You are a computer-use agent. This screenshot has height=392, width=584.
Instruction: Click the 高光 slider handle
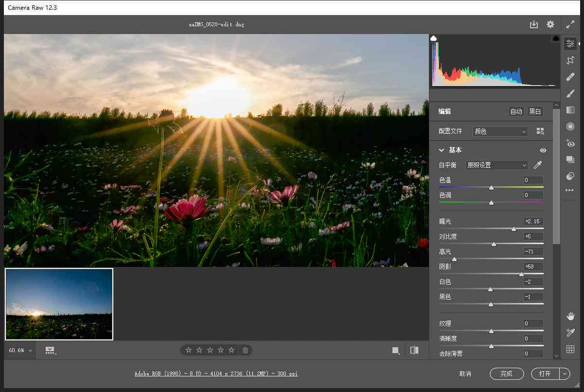point(454,259)
